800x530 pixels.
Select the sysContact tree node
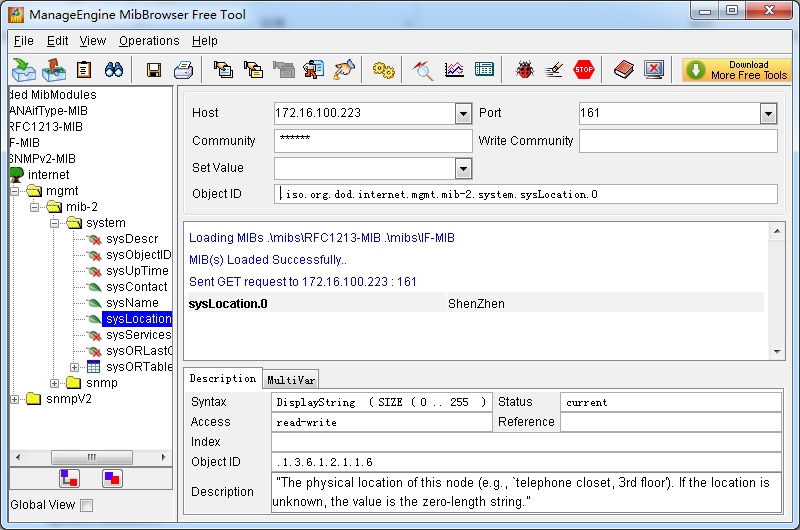137,287
